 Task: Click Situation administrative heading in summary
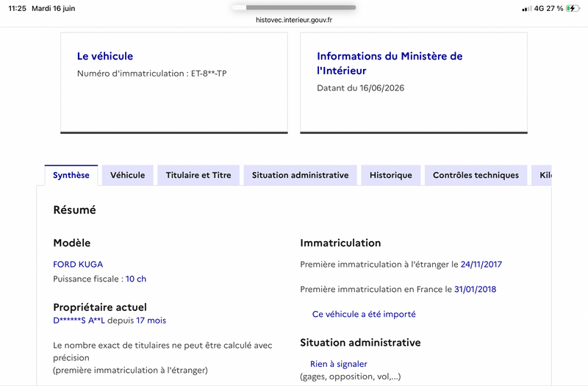[360, 343]
